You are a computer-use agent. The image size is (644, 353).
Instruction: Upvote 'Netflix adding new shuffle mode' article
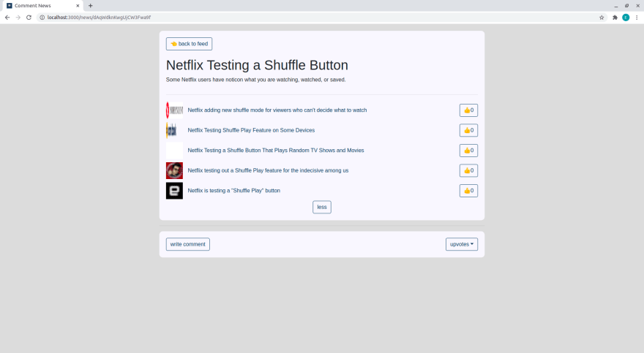coord(468,110)
